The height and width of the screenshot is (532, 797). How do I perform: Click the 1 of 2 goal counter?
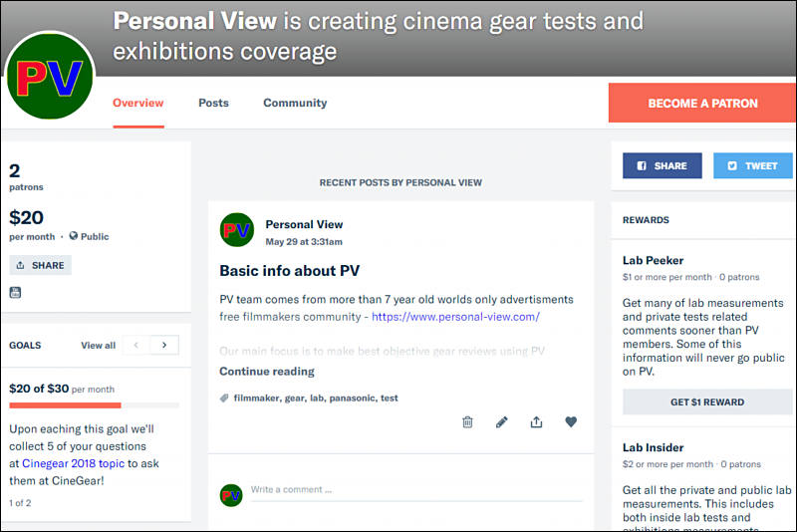click(20, 503)
